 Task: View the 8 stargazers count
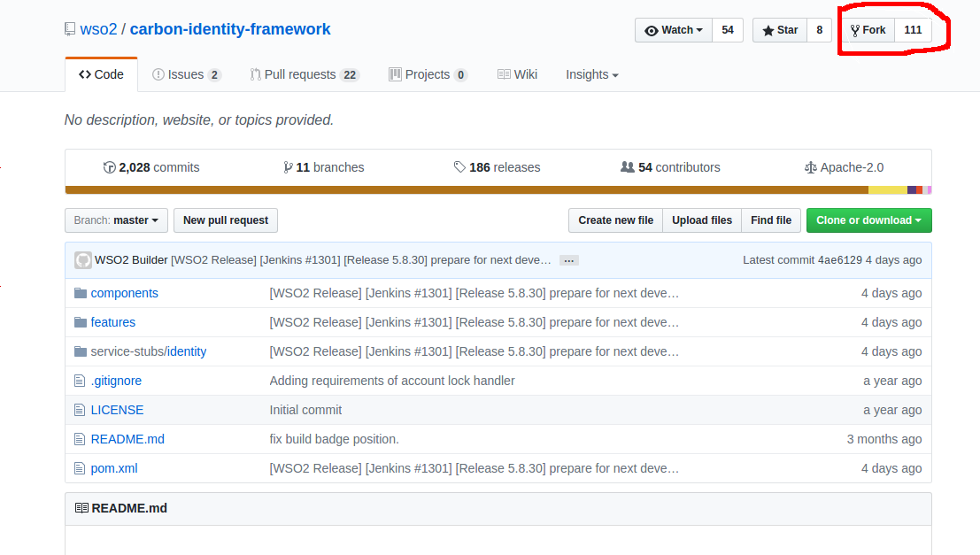click(x=820, y=30)
